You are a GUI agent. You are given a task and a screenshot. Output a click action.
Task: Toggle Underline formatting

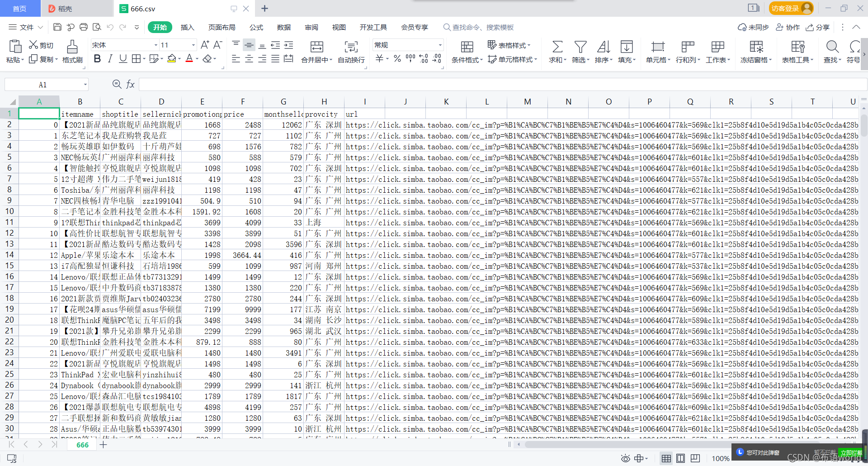(x=123, y=58)
